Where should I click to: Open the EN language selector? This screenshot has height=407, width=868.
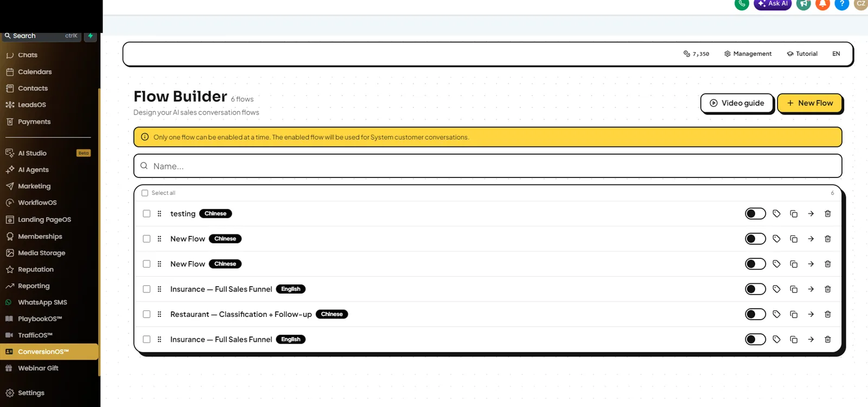(836, 54)
